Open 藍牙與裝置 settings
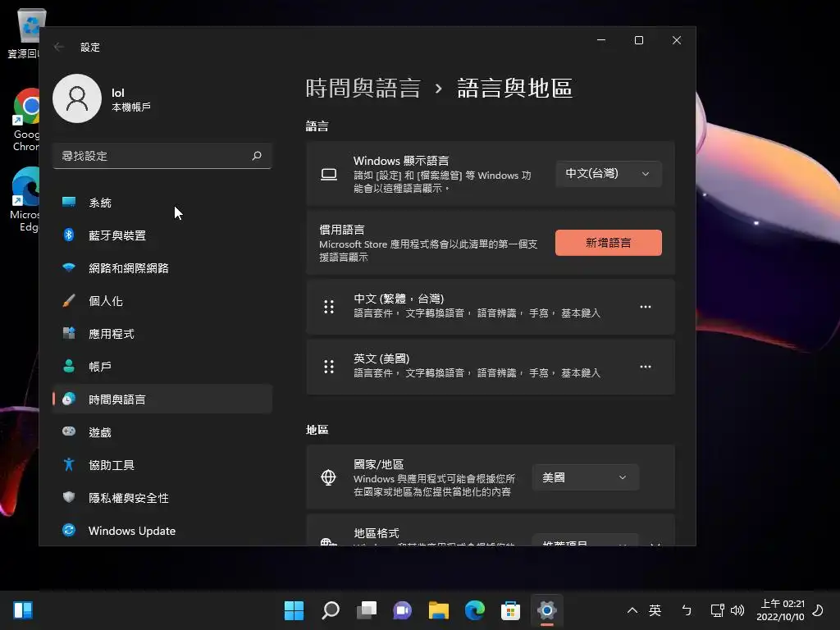The height and width of the screenshot is (630, 840). (x=162, y=235)
